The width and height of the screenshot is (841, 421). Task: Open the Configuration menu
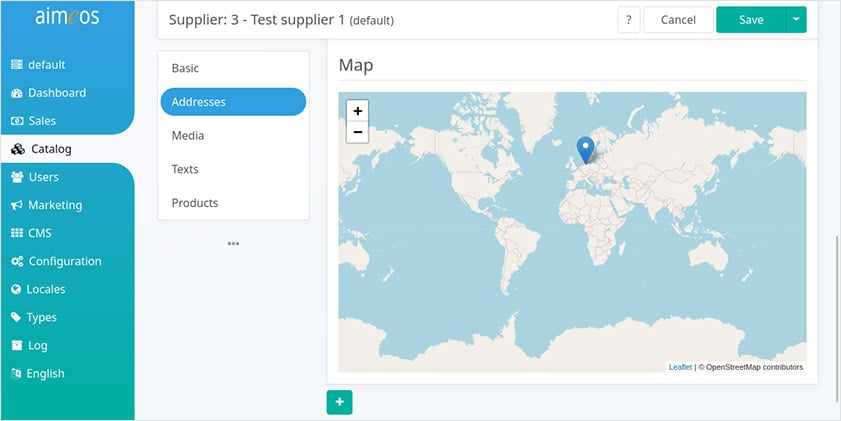coord(65,262)
